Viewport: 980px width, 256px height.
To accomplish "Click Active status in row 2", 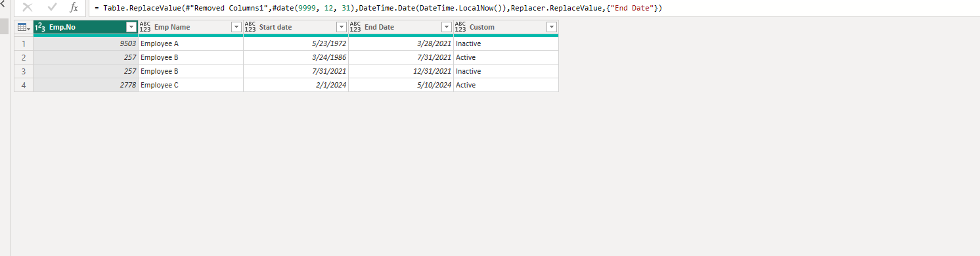I will [506, 57].
